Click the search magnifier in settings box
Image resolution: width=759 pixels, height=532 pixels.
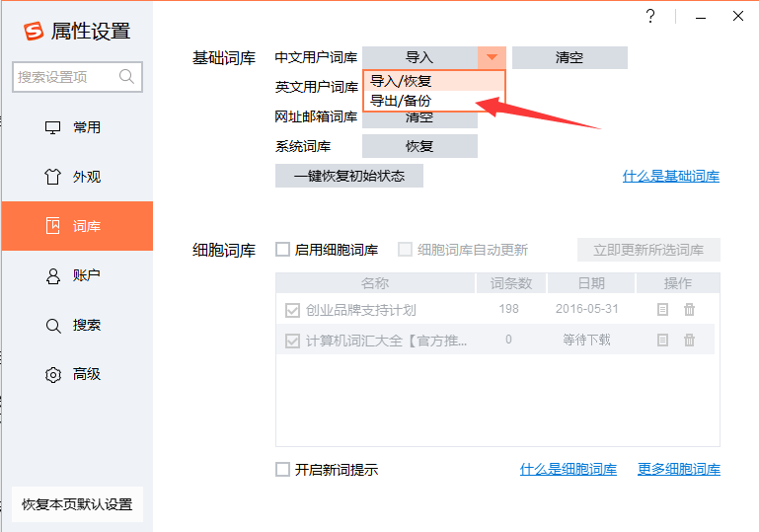[126, 76]
